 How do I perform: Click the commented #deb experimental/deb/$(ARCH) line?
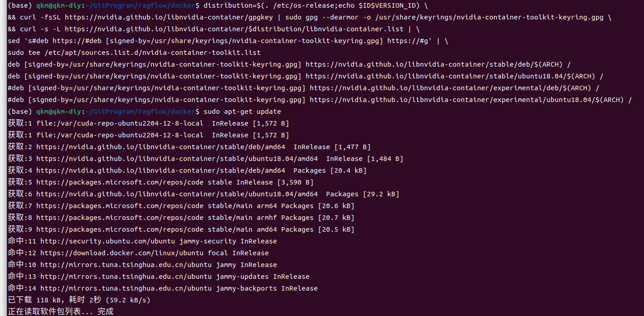[x=303, y=88]
